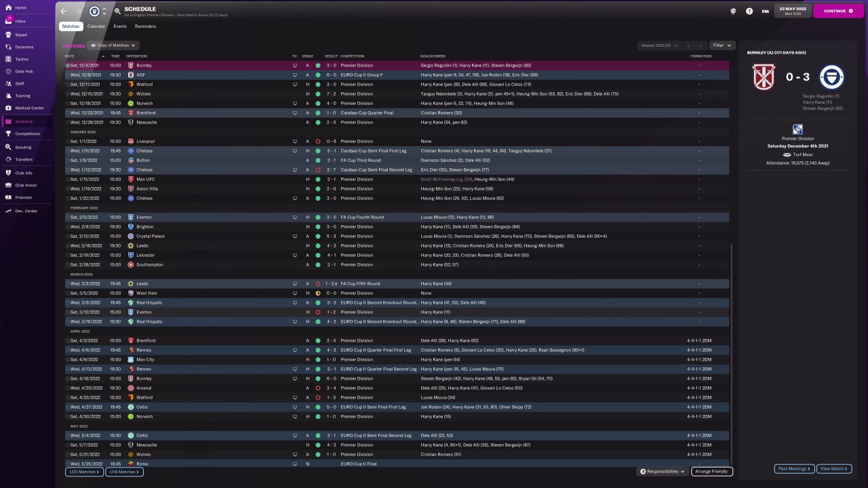Screen dimensions: 868x488
Task: Open the Tactics section
Action: [27, 59]
